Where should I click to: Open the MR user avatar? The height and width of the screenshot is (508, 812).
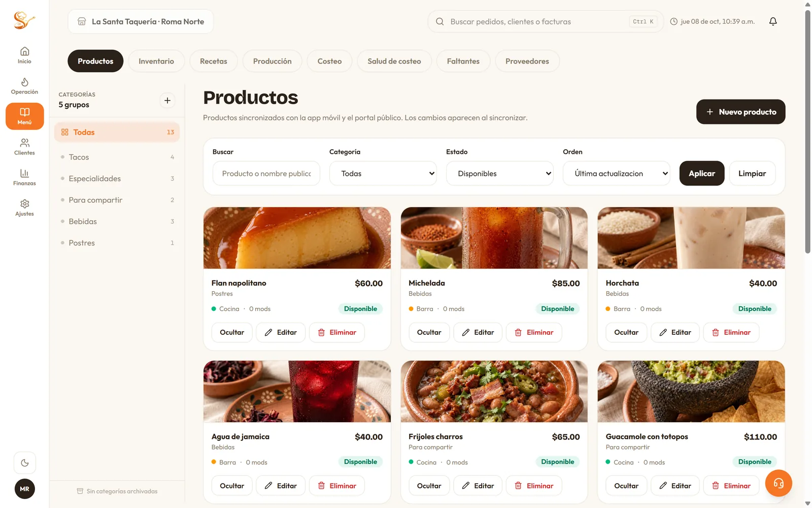24,489
